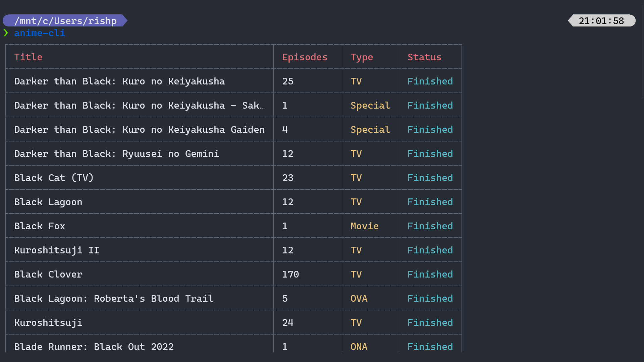
Task: Click the Black Fox title
Action: tap(40, 226)
